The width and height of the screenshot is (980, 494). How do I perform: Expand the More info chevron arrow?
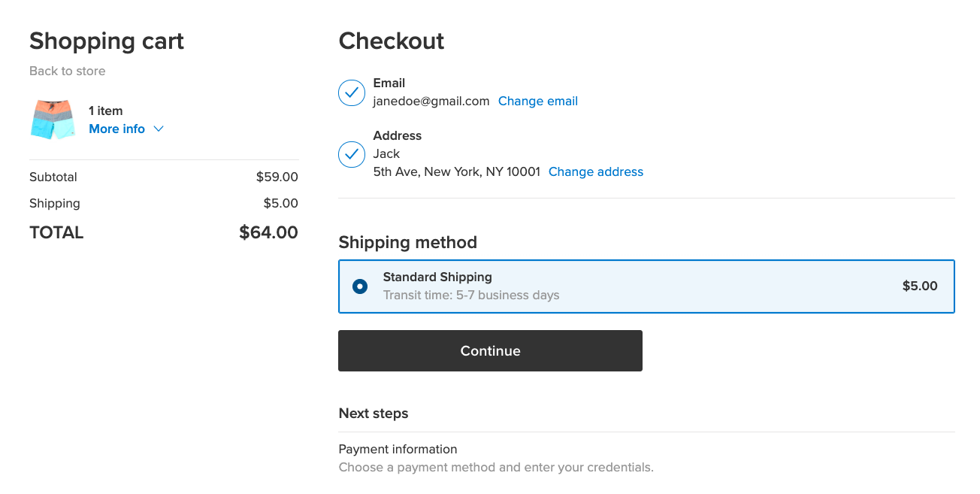tap(159, 129)
